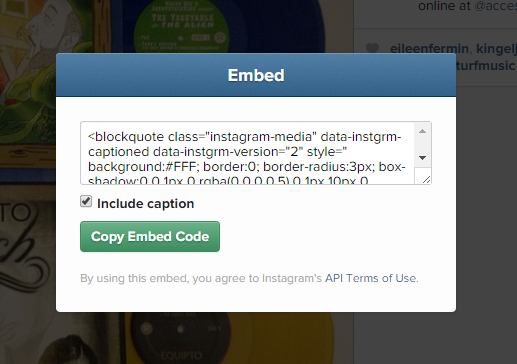517x364 pixels.
Task: Uncheck the Include caption checkbox
Action: [86, 201]
